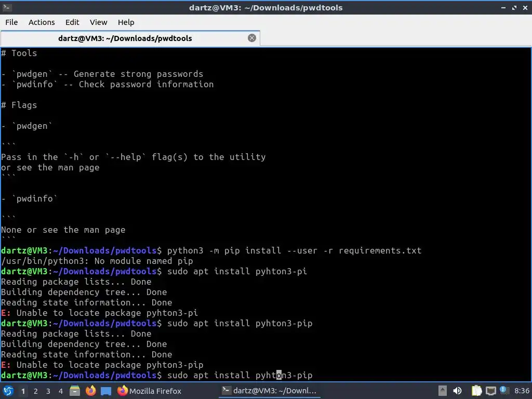Click the '# Flags' heading line
532x399 pixels.
(x=19, y=105)
